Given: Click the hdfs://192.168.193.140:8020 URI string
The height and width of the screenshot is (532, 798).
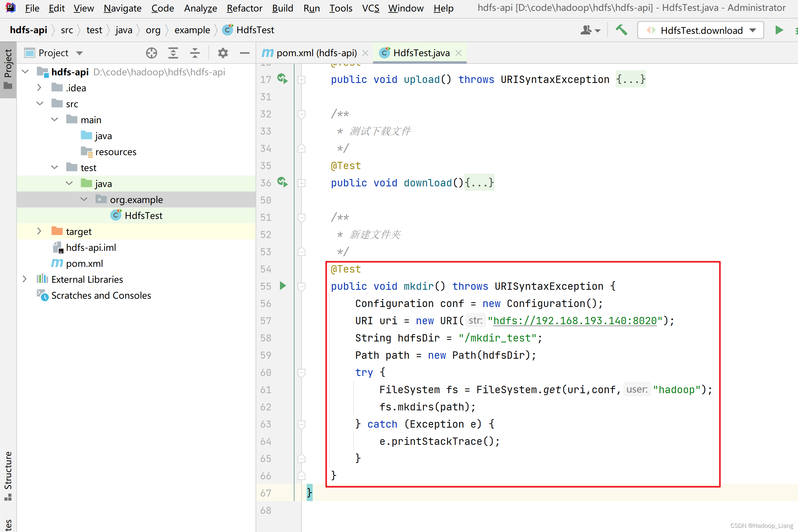Looking at the screenshot, I should pos(575,321).
